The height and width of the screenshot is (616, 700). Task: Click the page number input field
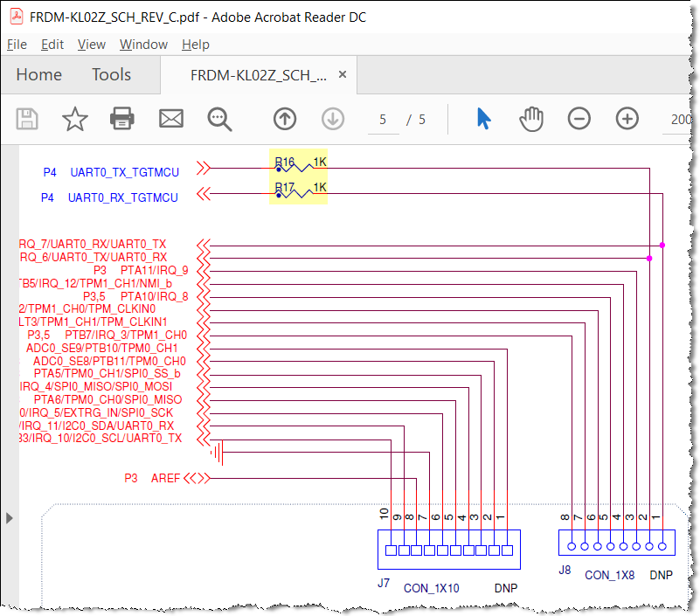pos(383,119)
